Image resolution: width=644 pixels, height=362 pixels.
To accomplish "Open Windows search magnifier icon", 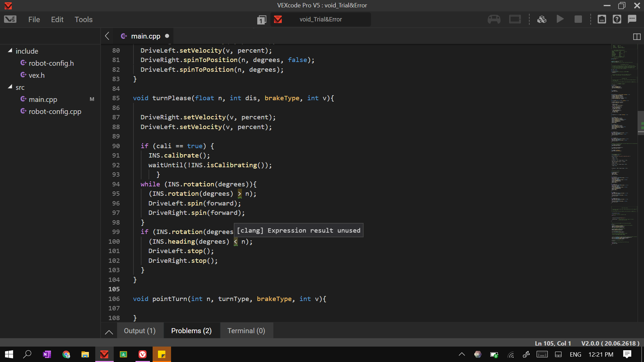I will (27, 354).
